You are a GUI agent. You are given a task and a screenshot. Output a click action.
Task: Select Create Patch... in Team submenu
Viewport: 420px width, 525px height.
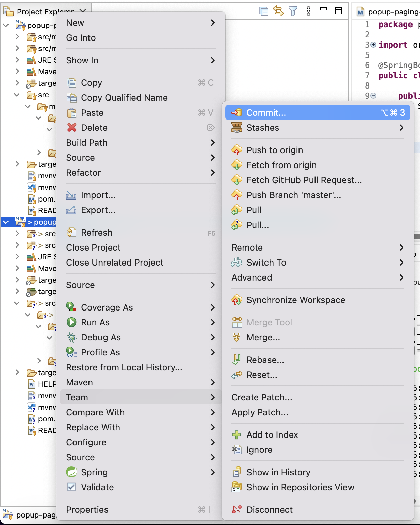318,397
